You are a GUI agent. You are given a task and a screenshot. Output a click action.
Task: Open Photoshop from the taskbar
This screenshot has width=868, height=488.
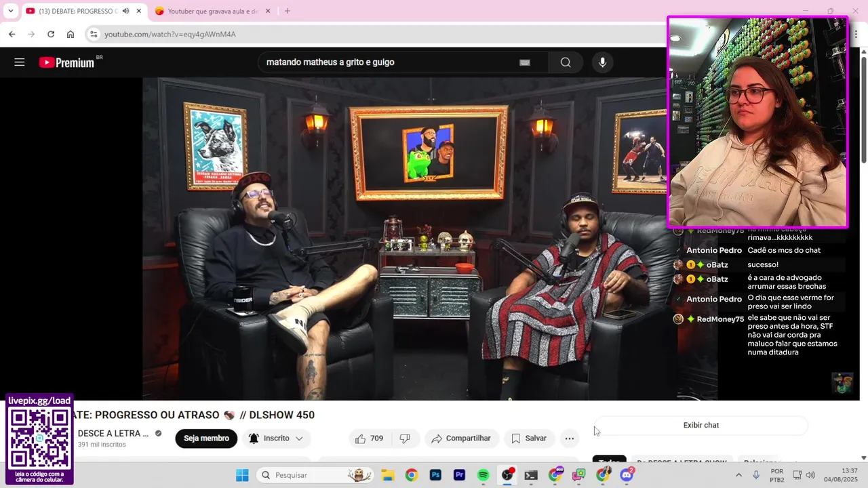(x=435, y=475)
